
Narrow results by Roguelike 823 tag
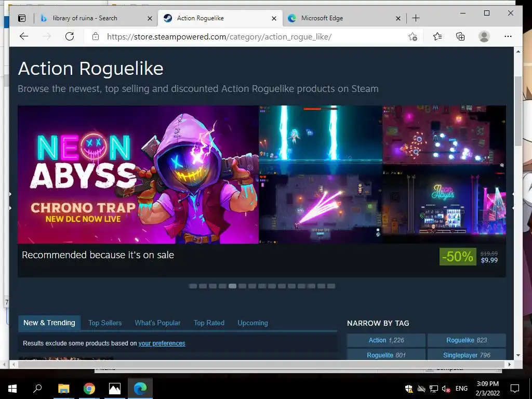point(467,340)
